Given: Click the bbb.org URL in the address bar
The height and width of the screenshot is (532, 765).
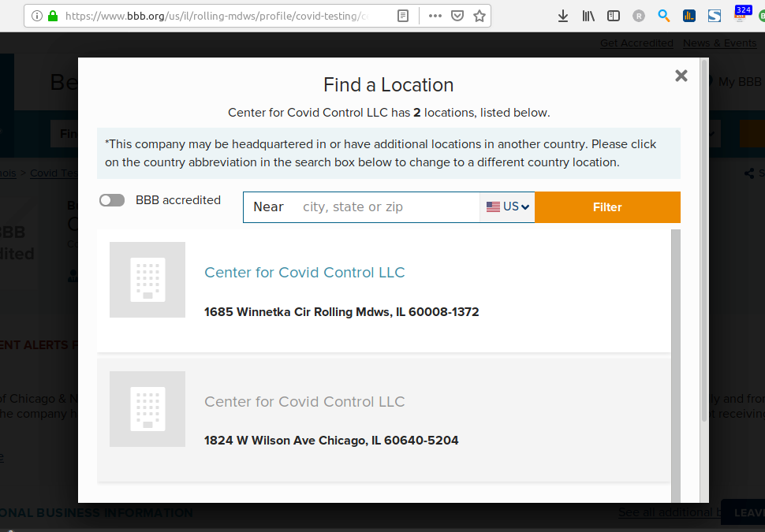Looking at the screenshot, I should (217, 16).
